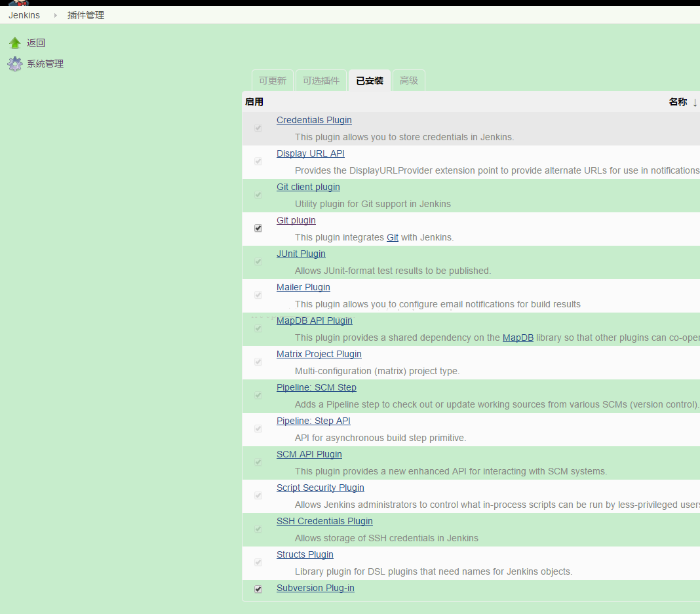Toggle the SSH Credentials Plugin checkbox
Image resolution: width=700 pixels, height=614 pixels.
click(258, 529)
